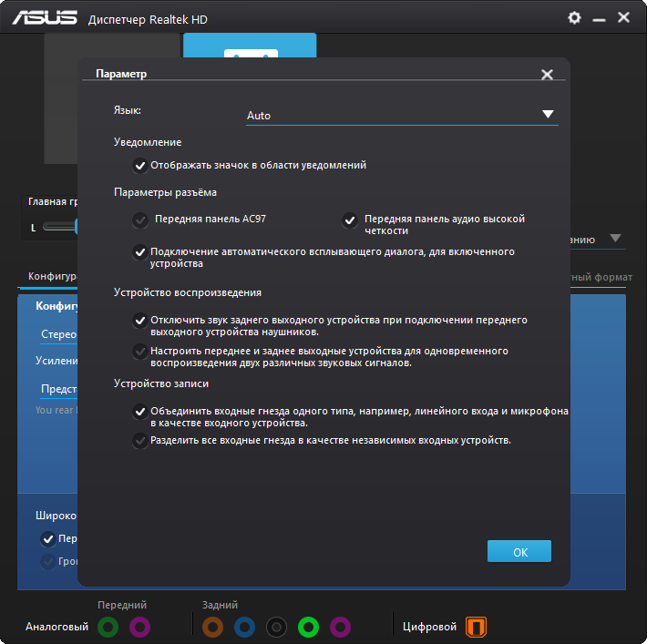647x644 pixels.
Task: Toggle automatic popup dialog on connection
Action: (x=140, y=252)
